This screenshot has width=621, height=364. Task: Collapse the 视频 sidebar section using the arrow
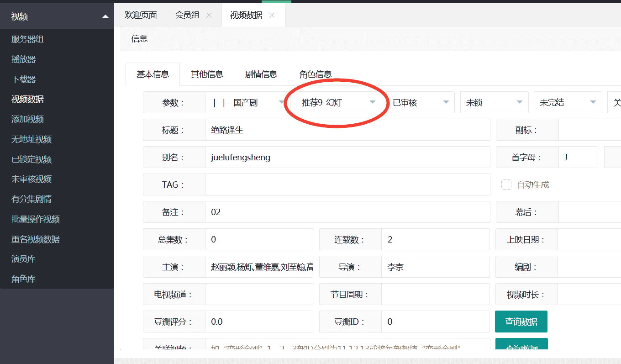106,16
